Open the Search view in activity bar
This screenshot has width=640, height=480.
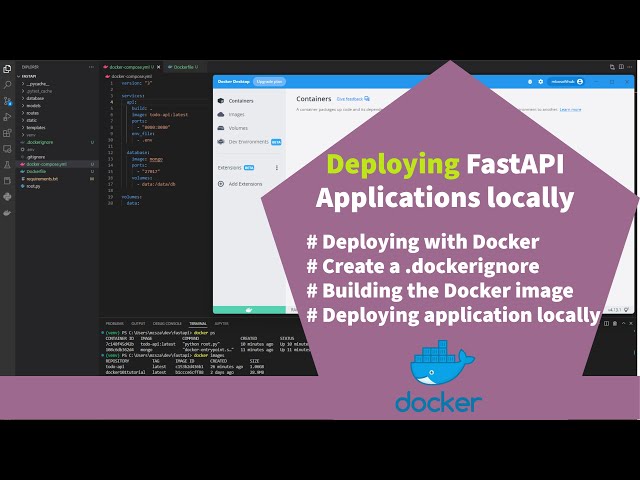pos(7,85)
